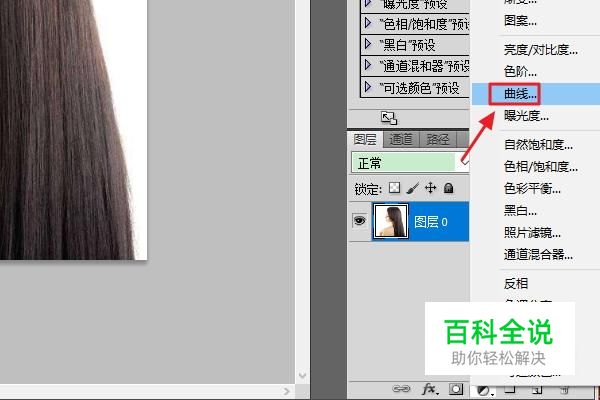This screenshot has width=600, height=400.
Task: Choose 反相 from the menu
Action: (516, 284)
